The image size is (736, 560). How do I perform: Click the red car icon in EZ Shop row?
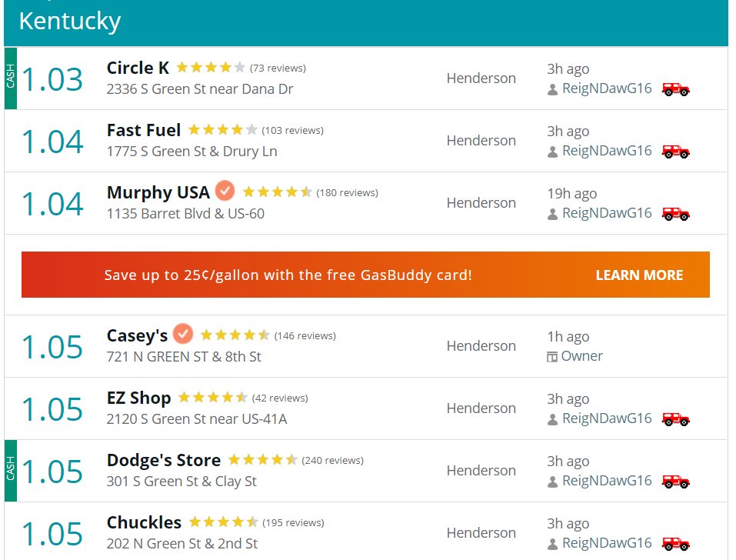point(675,419)
